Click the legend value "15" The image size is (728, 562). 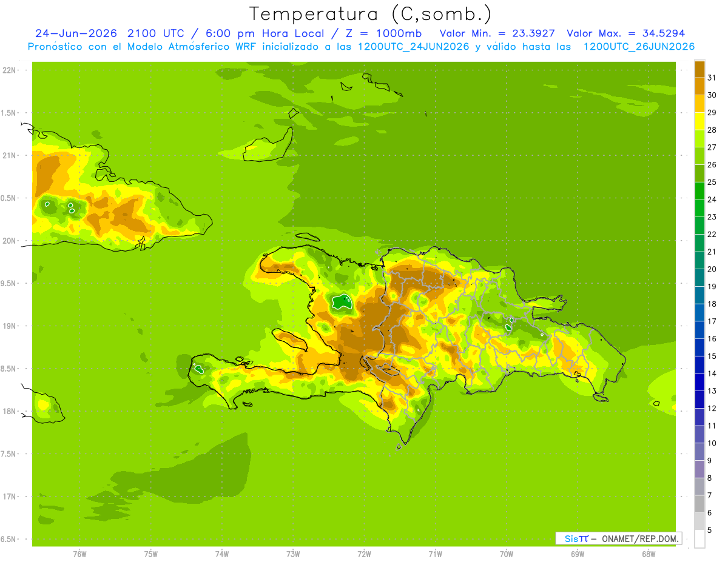[712, 356]
